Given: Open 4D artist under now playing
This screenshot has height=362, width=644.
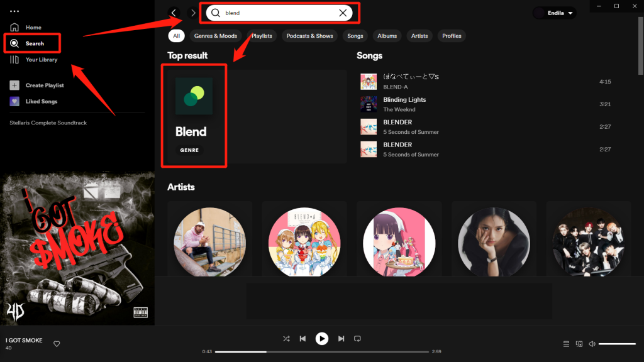Looking at the screenshot, I should (8, 348).
